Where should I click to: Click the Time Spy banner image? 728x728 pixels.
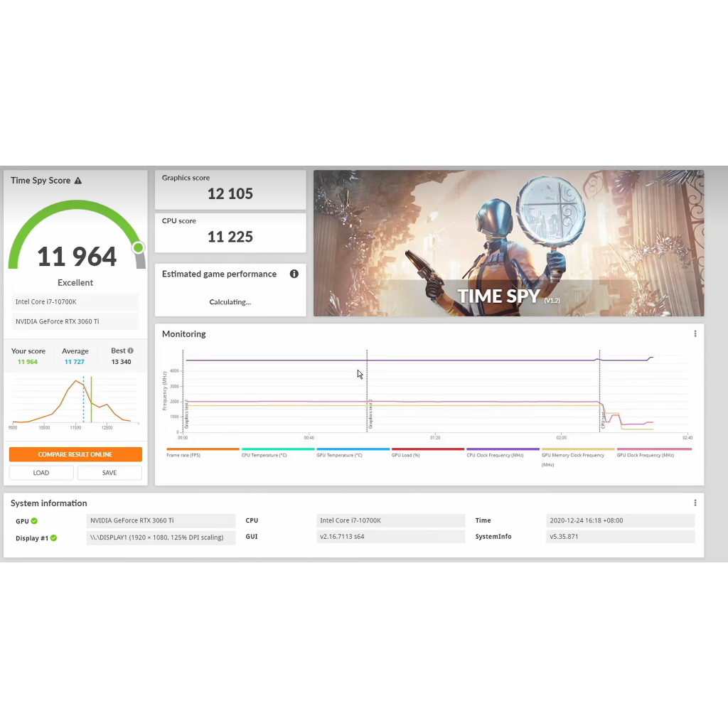tap(508, 243)
